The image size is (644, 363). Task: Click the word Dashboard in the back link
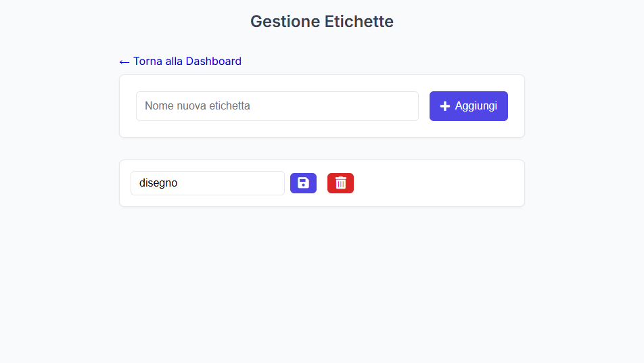coord(214,62)
